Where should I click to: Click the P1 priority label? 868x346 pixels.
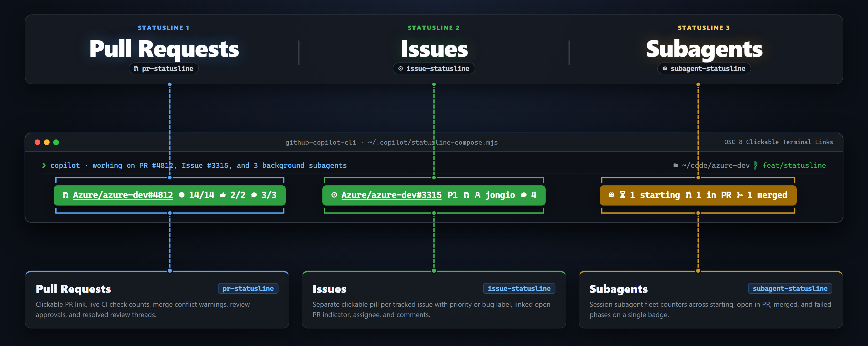453,195
